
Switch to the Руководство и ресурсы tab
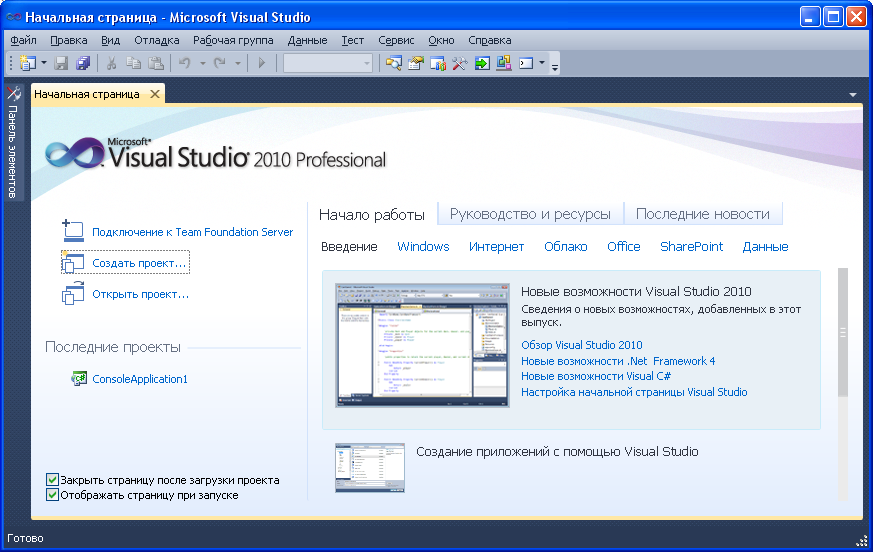click(x=530, y=214)
